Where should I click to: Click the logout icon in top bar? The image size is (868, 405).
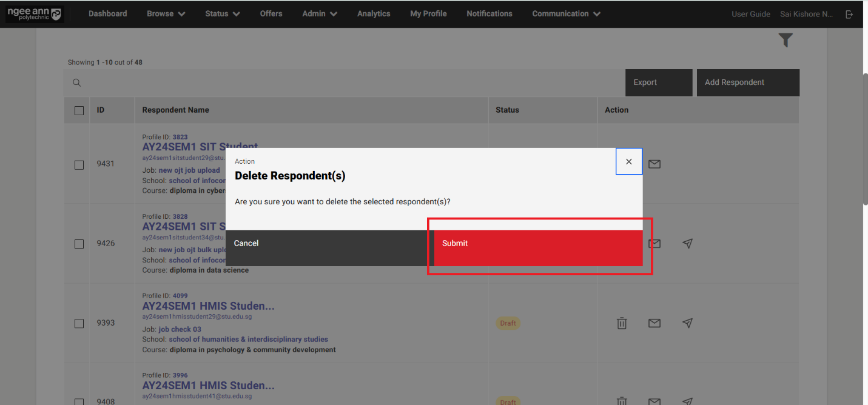coord(849,14)
